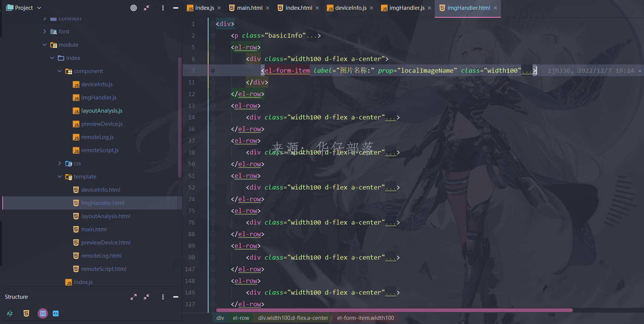Expand all in Structure panel
This screenshot has height=324, width=644.
(x=134, y=297)
